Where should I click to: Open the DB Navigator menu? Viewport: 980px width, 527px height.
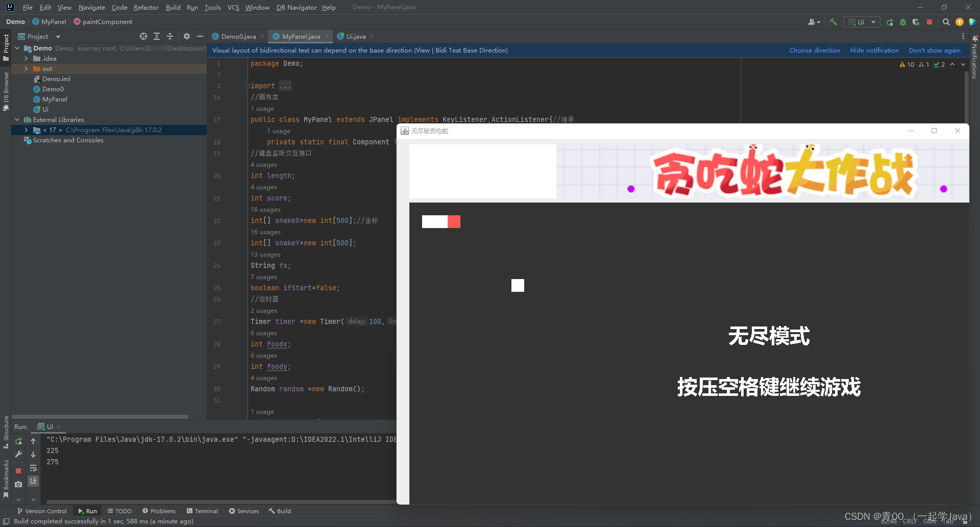pyautogui.click(x=297, y=7)
